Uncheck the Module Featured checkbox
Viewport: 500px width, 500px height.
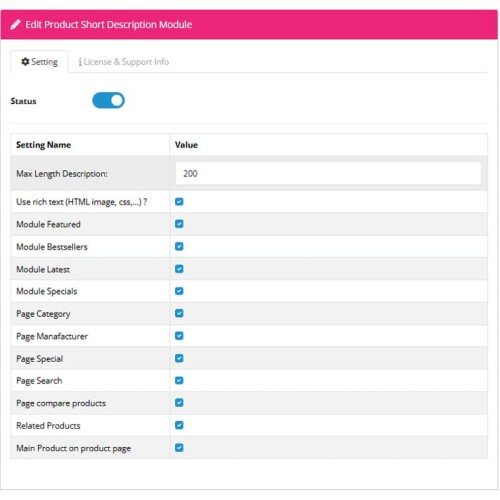[179, 224]
